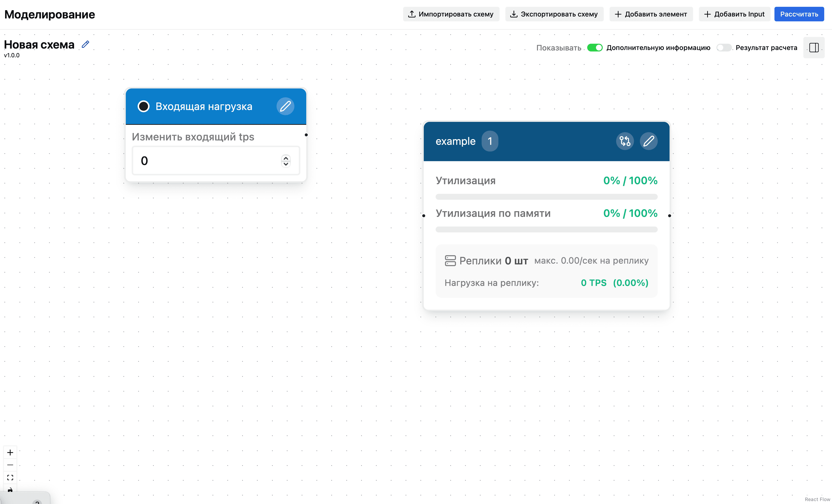The height and width of the screenshot is (504, 832).
Task: Click the Утилизация по памяти progress bar
Action: pyautogui.click(x=546, y=230)
